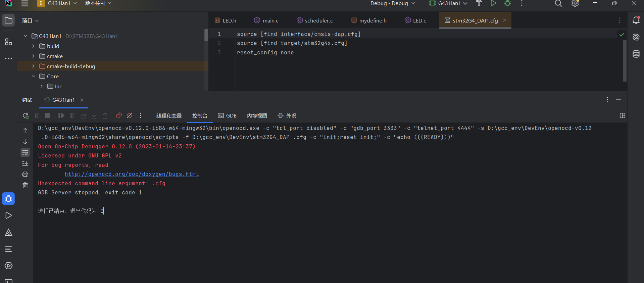644x283 pixels.
Task: Click the green Run button in title bar
Action: (493, 3)
